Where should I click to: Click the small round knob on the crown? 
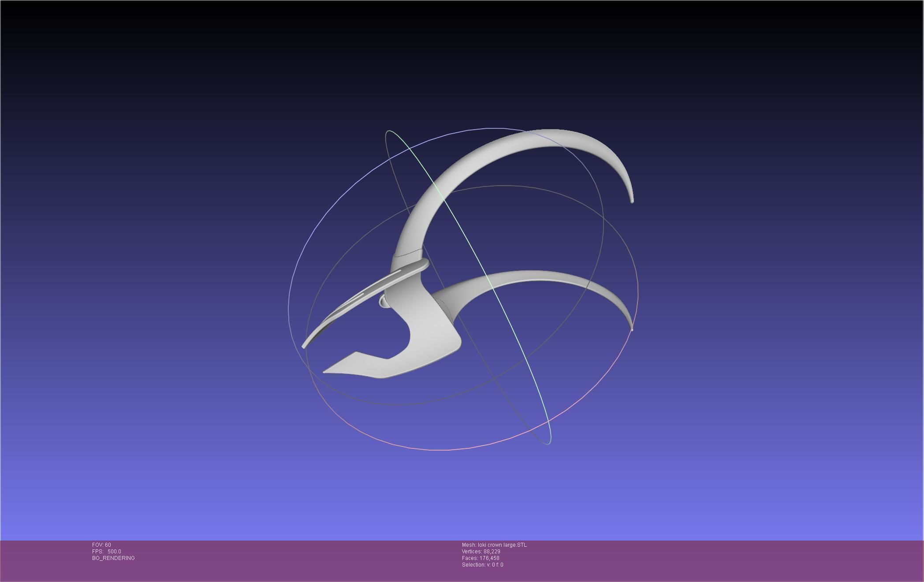[383, 302]
